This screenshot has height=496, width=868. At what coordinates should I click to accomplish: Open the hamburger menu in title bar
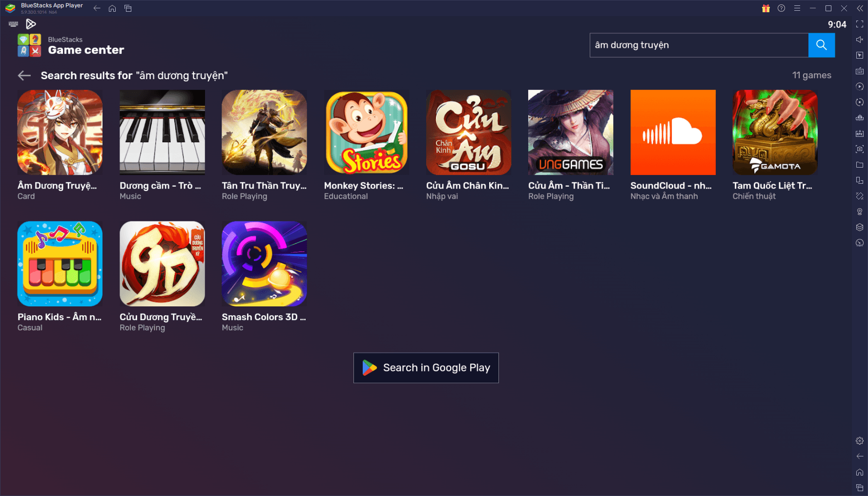(797, 8)
